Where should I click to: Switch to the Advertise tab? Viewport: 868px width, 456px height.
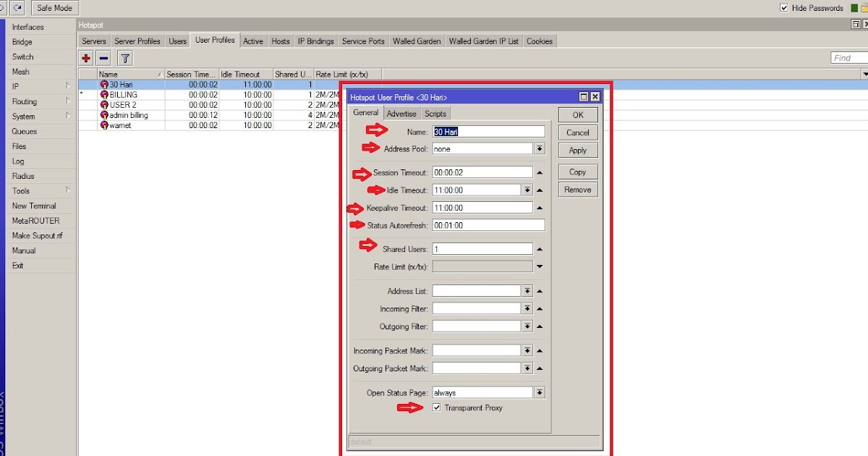pyautogui.click(x=401, y=114)
